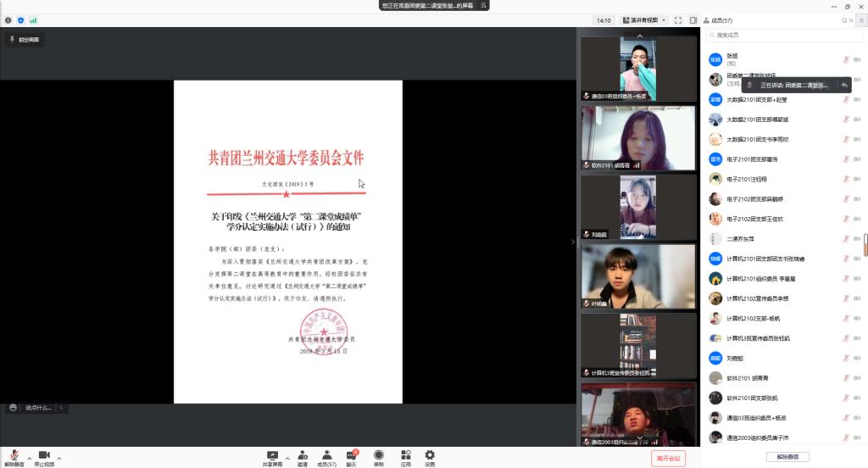Click the screen-sharing status banner at top
The image size is (868, 468).
point(434,6)
